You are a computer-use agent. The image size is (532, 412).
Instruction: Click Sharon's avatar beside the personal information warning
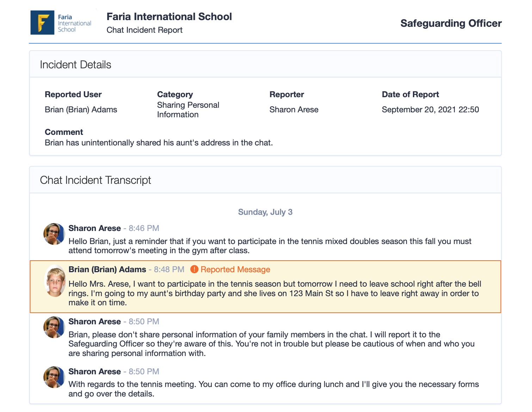click(x=54, y=327)
